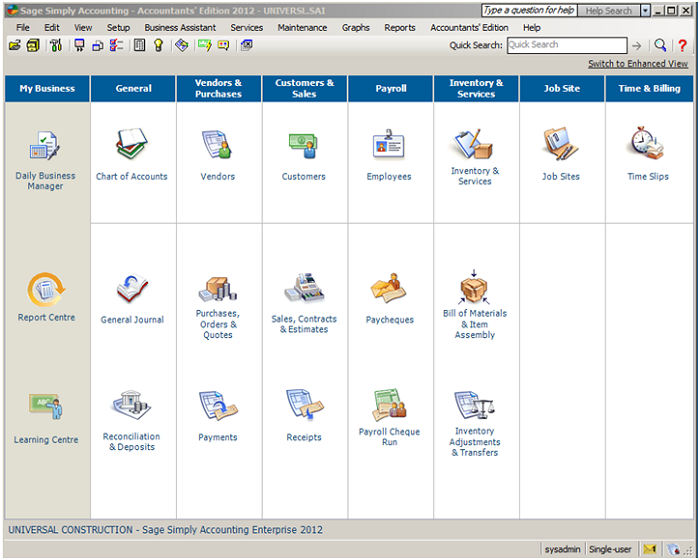Viewport: 700px width, 560px height.
Task: Open the Vendors icon
Action: [217, 144]
